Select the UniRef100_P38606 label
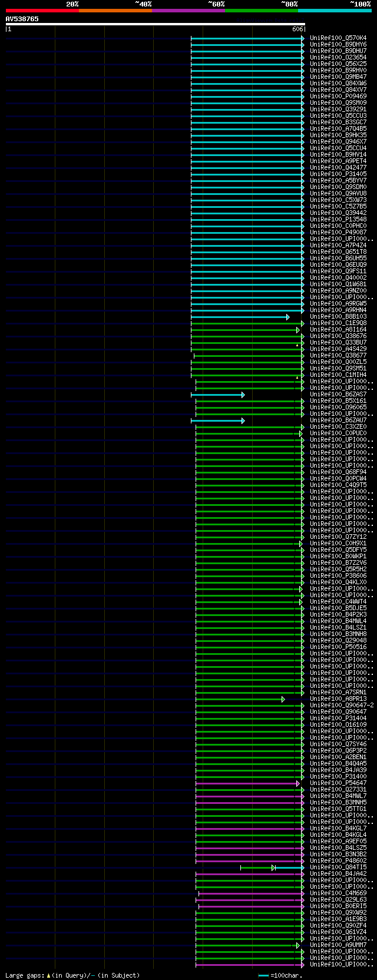 click(x=338, y=576)
